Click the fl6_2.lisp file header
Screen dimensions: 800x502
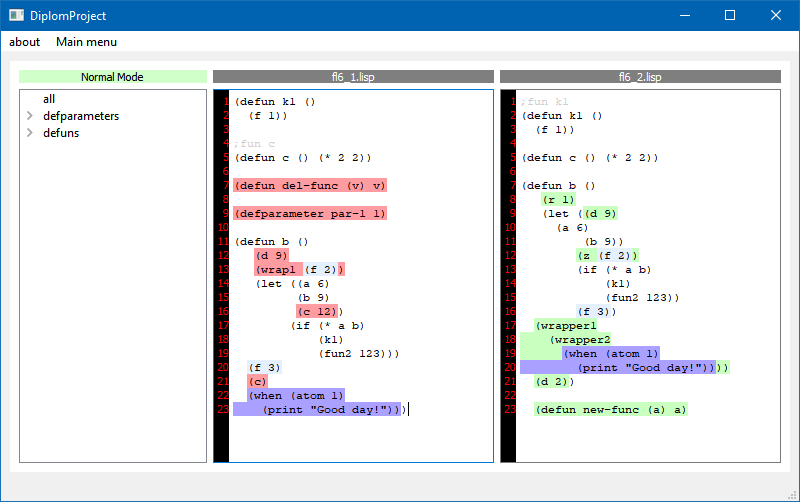[640, 77]
